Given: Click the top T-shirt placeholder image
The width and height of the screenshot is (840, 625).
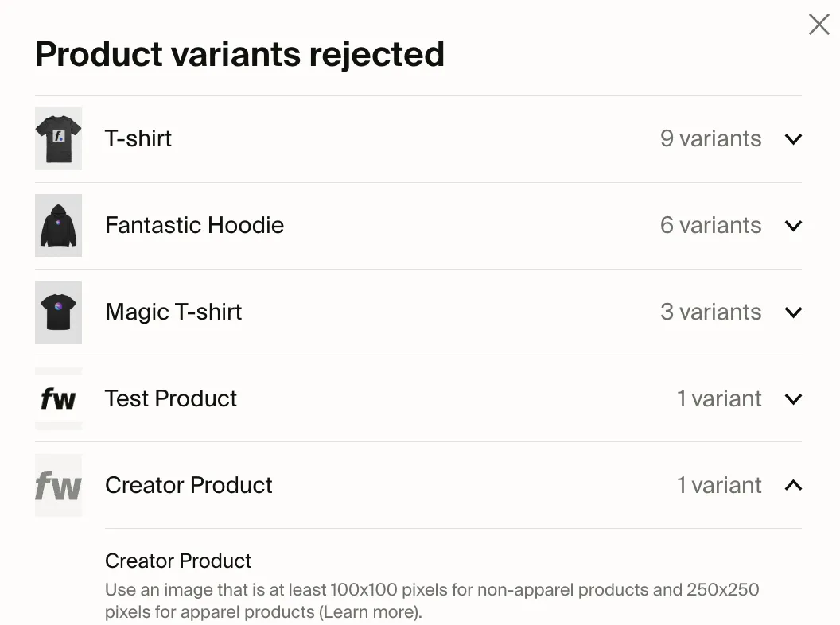Looking at the screenshot, I should coord(58,138).
